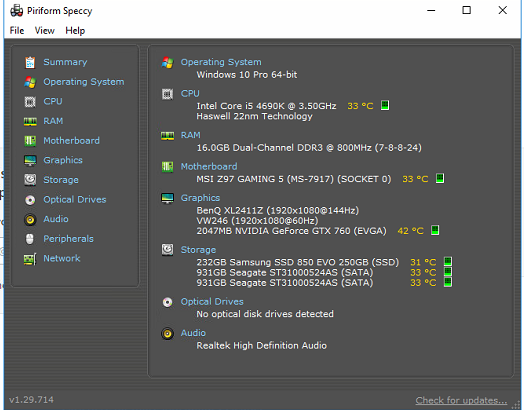
Task: Click the Optical Drives disc icon in summary panel
Action: (167, 302)
